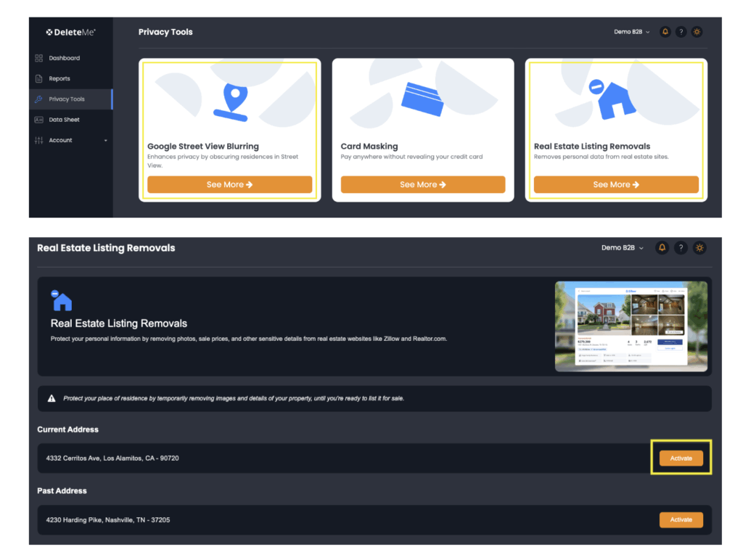743x560 pixels.
Task: Click See More under Google Street View Blurring
Action: point(229,184)
